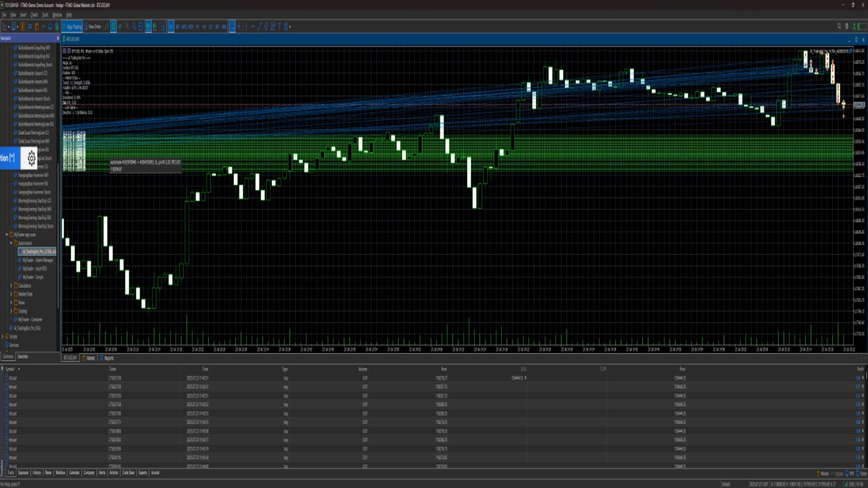This screenshot has width=868, height=488.
Task: Open the Calendar tab in Toolbox
Action: [74, 473]
